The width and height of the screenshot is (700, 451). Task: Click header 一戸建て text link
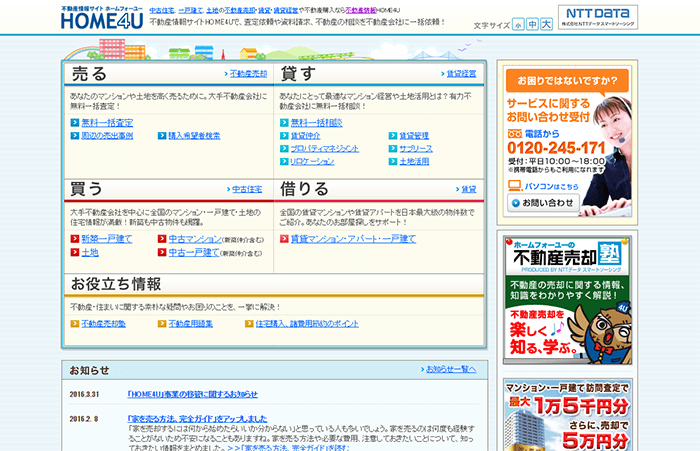point(191,10)
